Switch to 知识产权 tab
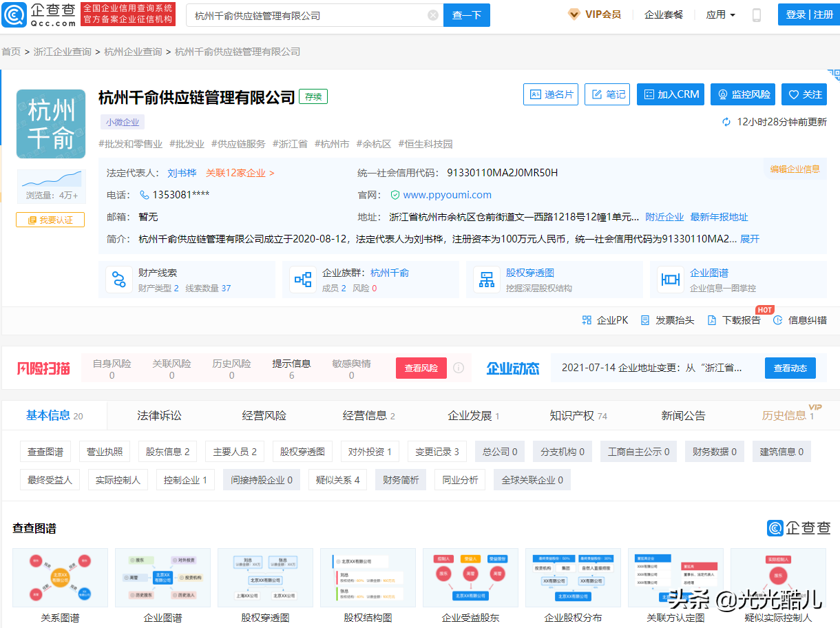 pos(578,415)
